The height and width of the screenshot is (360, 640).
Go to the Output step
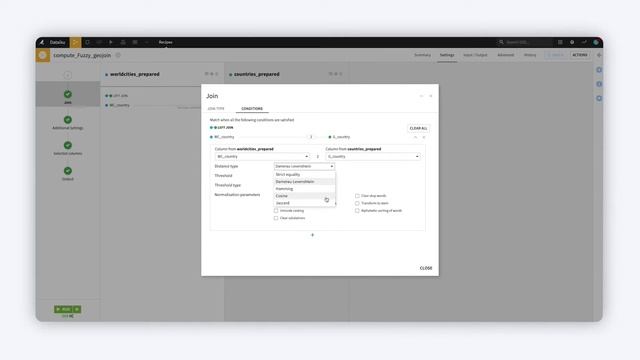click(x=68, y=173)
